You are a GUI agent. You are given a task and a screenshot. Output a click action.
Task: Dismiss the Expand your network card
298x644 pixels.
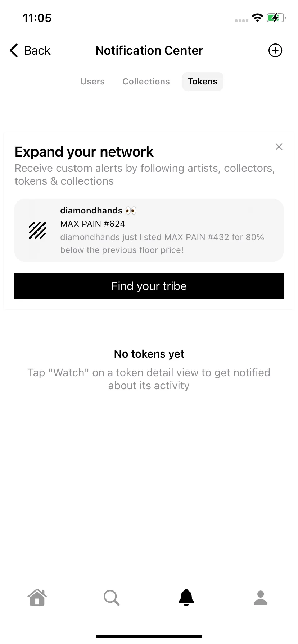tap(279, 147)
